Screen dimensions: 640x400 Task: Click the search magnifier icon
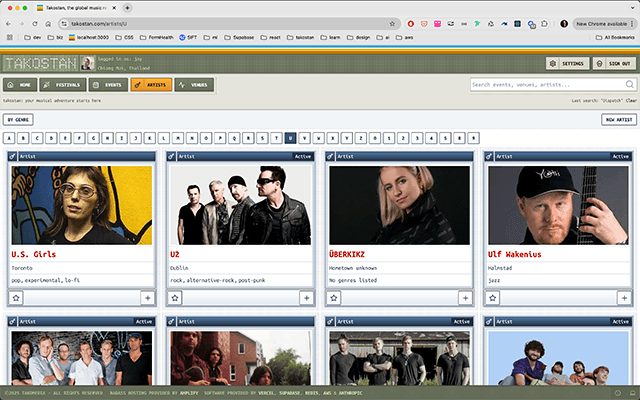coord(629,84)
